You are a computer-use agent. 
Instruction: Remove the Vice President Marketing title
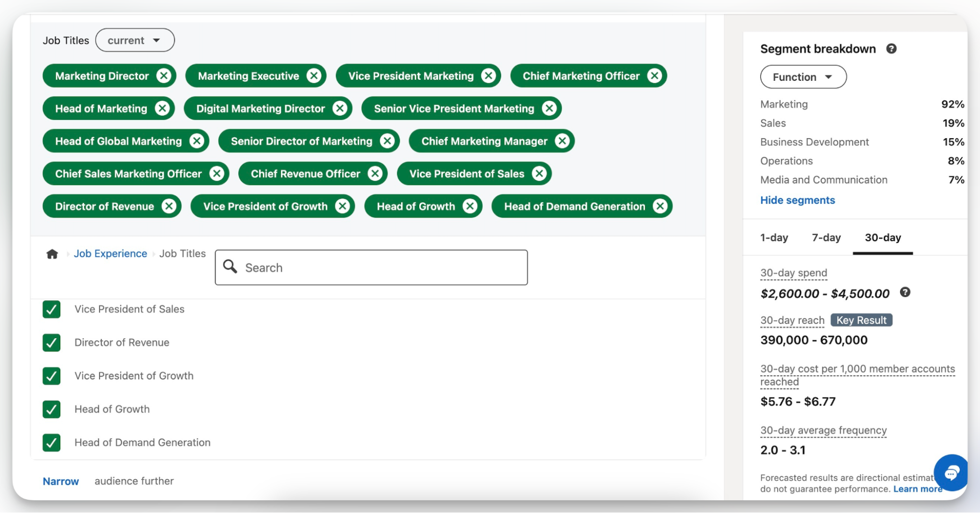pos(488,75)
